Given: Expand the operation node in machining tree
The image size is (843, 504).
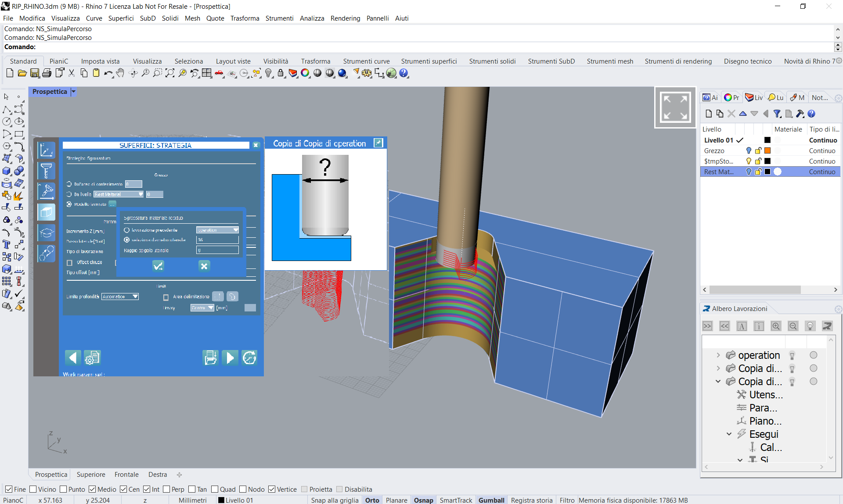Looking at the screenshot, I should 718,355.
